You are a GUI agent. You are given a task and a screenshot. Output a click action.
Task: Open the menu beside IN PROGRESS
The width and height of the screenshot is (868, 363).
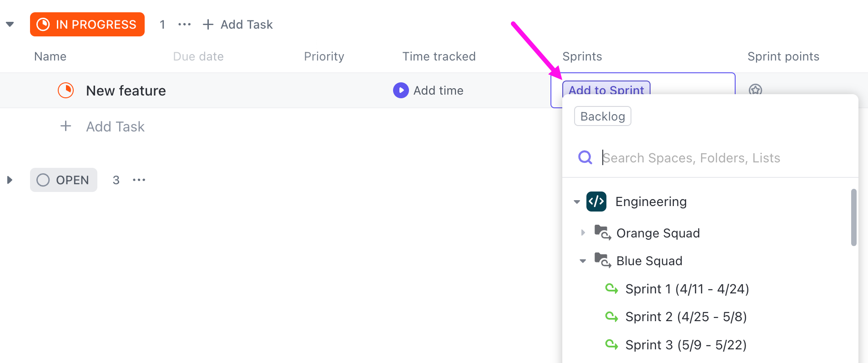point(184,24)
